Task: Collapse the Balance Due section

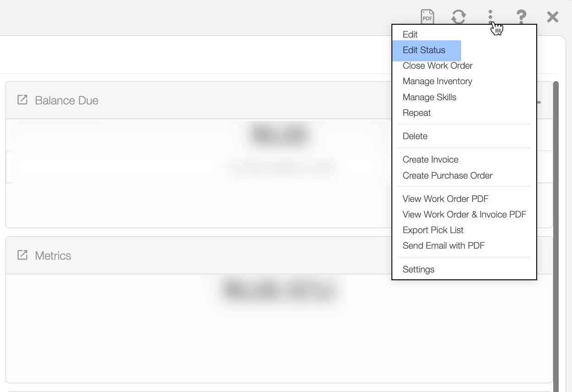Action: [x=539, y=101]
